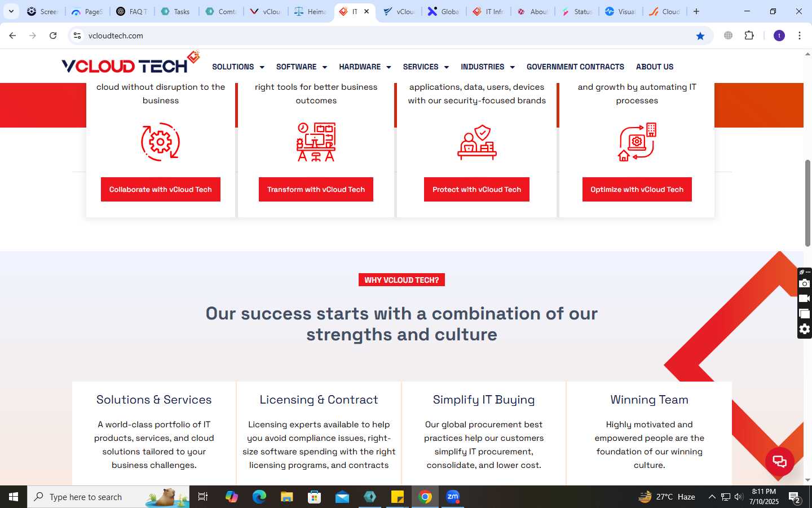
Task: Click the gallery icon in side toolbar
Action: (x=805, y=314)
